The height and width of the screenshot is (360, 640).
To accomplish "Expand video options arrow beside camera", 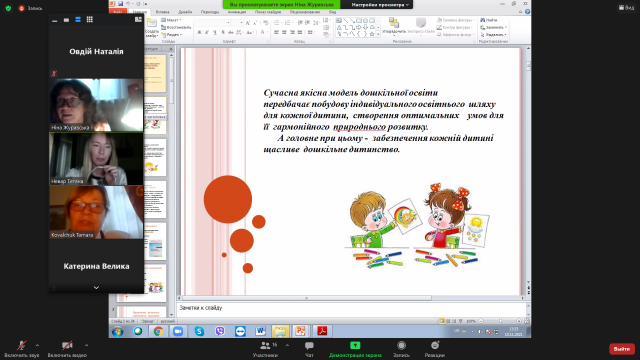I will pos(86,345).
